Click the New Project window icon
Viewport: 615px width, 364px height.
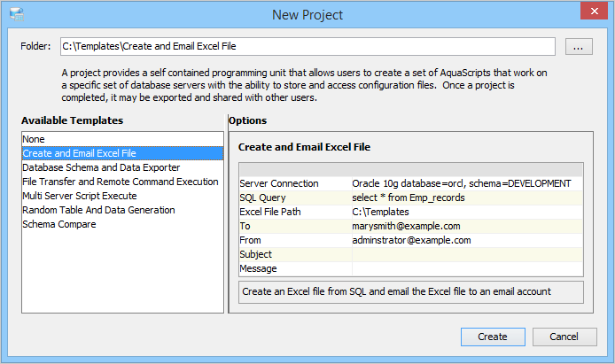coord(16,13)
